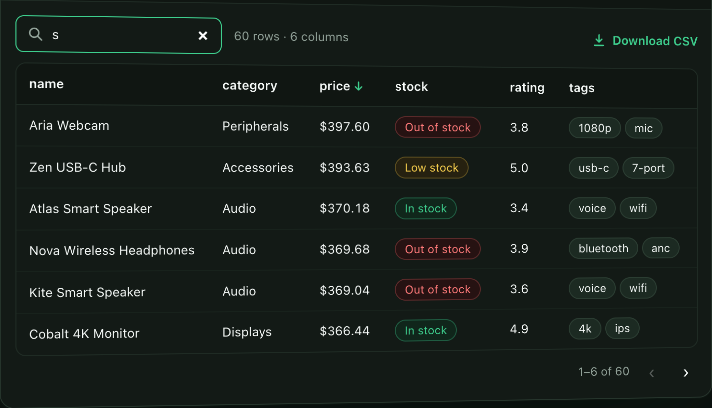Click the $370.18 price cell
The image size is (712, 408).
[344, 208]
